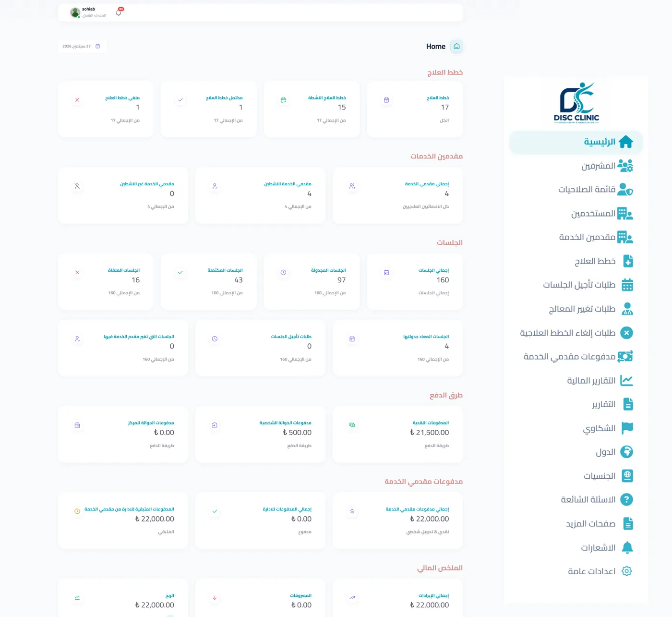This screenshot has height=617, width=672.
Task: Click the checkmark icon in مكتمل خطط العلاج card
Action: tap(180, 100)
